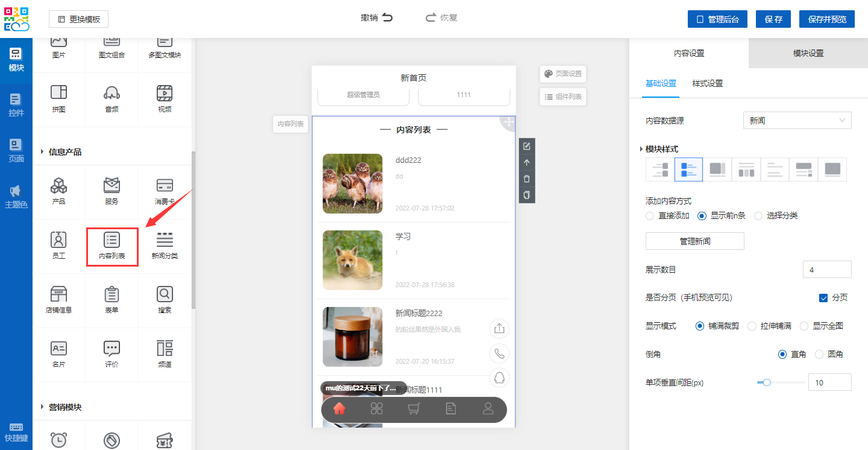Image resolution: width=868 pixels, height=450 pixels.
Task: Open the 内容数据源 dropdown
Action: pyautogui.click(x=797, y=121)
